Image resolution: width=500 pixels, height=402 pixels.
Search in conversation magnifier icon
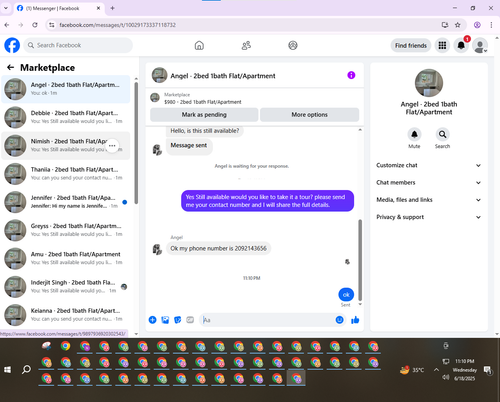[x=442, y=134]
